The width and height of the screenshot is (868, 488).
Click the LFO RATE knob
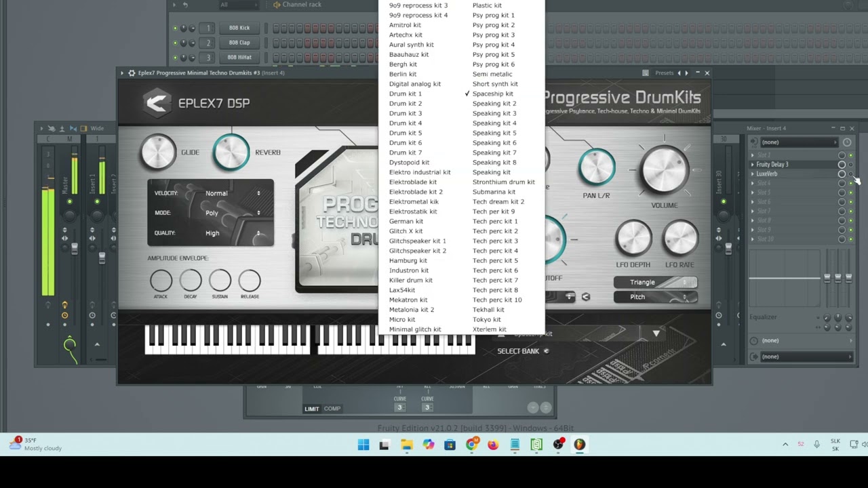(x=680, y=239)
